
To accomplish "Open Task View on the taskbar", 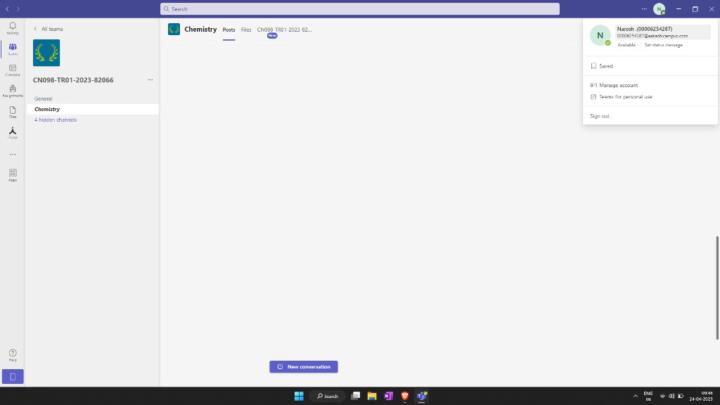I will pyautogui.click(x=355, y=396).
